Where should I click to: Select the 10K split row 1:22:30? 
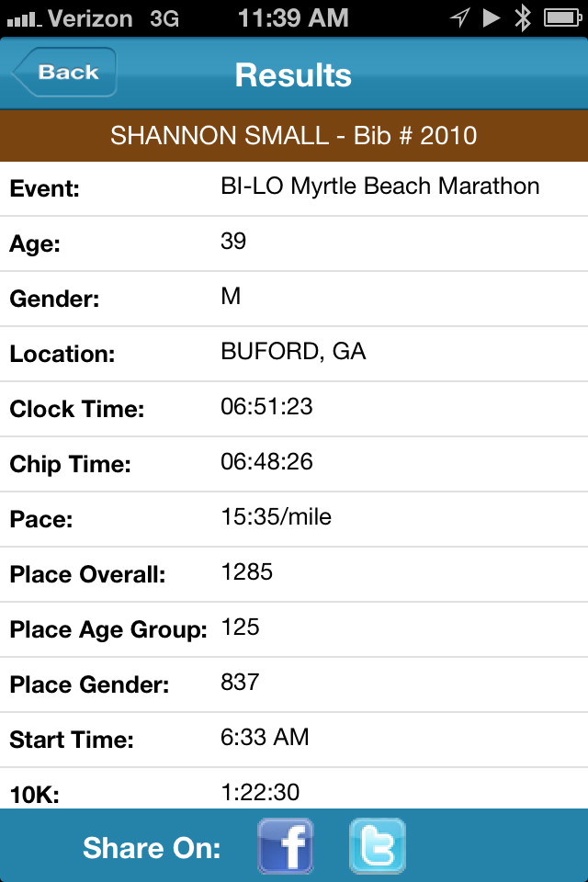[x=294, y=788]
